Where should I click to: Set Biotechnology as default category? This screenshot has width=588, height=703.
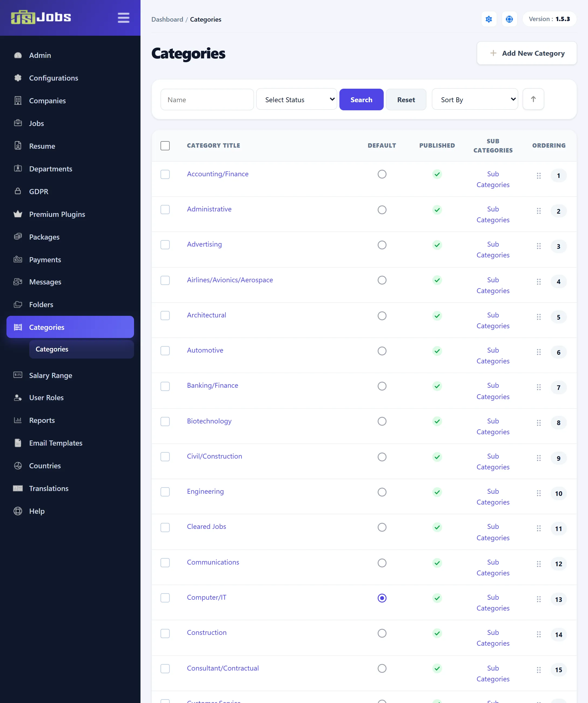[x=382, y=421]
